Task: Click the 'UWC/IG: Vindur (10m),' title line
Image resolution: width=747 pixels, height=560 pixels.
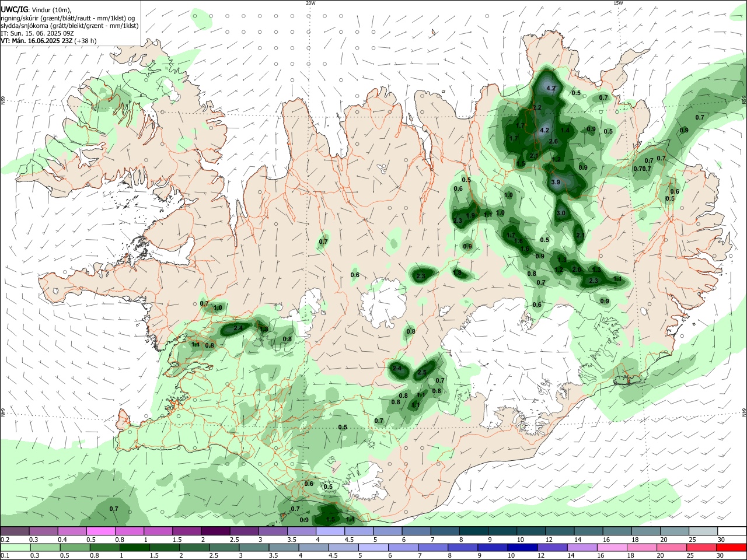Action: tap(36, 9)
